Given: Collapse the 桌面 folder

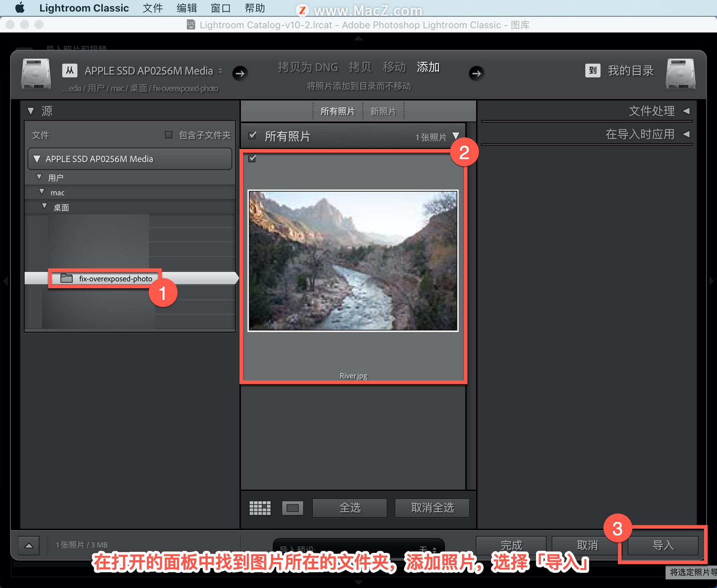Looking at the screenshot, I should [x=44, y=206].
